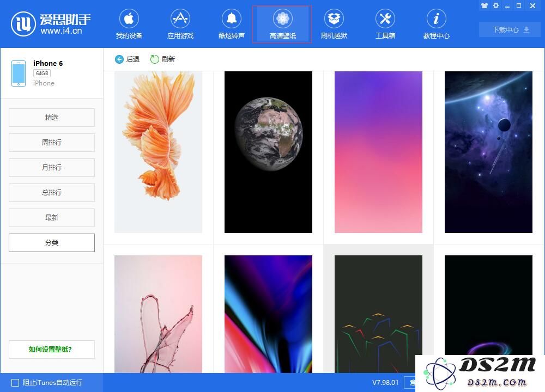Open 如何设置壁纸? help link
This screenshot has width=545, height=392.
(x=52, y=350)
